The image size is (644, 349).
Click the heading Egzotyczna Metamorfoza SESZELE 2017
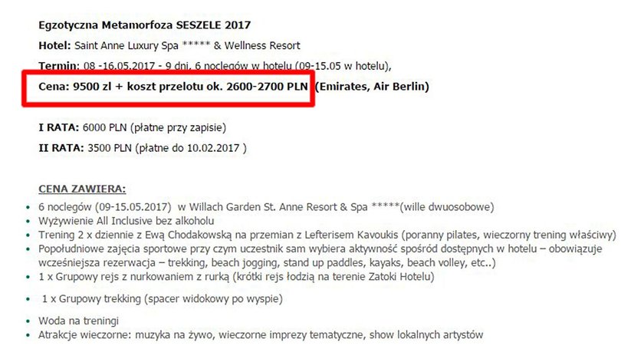[x=145, y=25]
